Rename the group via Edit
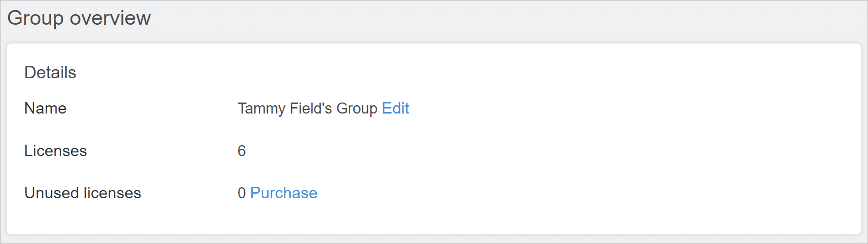Image resolution: width=868 pixels, height=244 pixels. 395,108
